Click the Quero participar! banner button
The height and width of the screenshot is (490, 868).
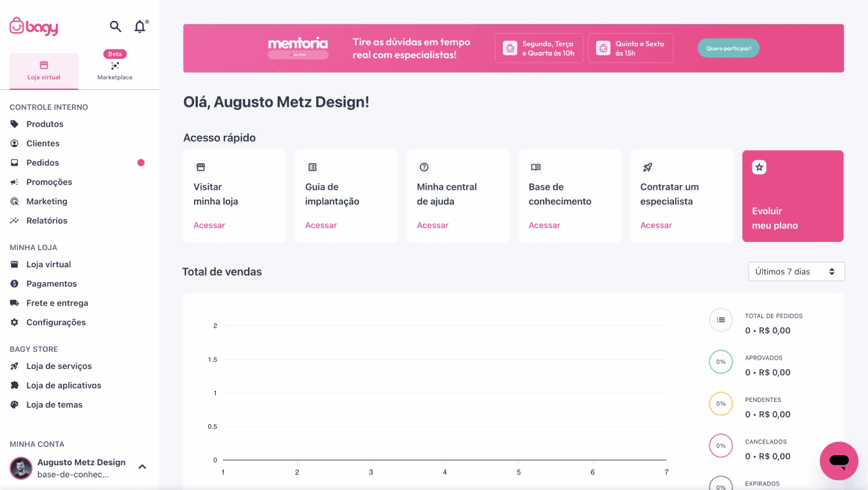point(728,48)
